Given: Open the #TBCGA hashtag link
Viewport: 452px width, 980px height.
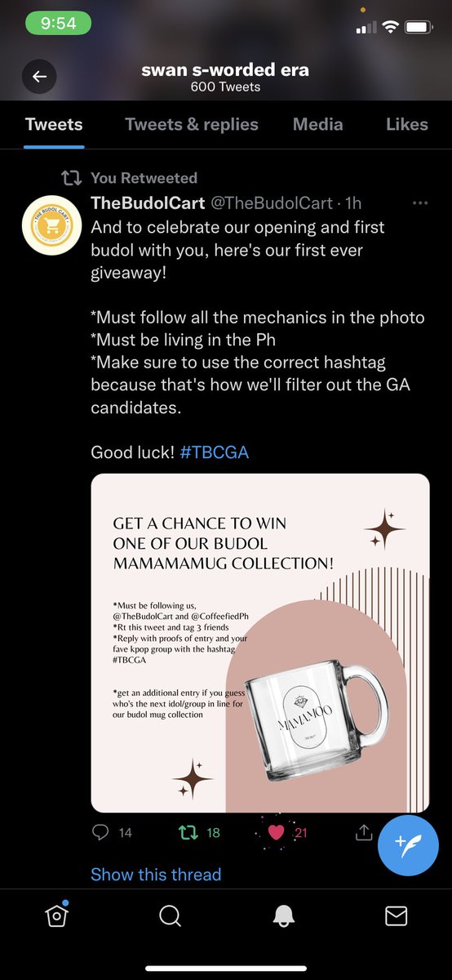Looking at the screenshot, I should (214, 451).
